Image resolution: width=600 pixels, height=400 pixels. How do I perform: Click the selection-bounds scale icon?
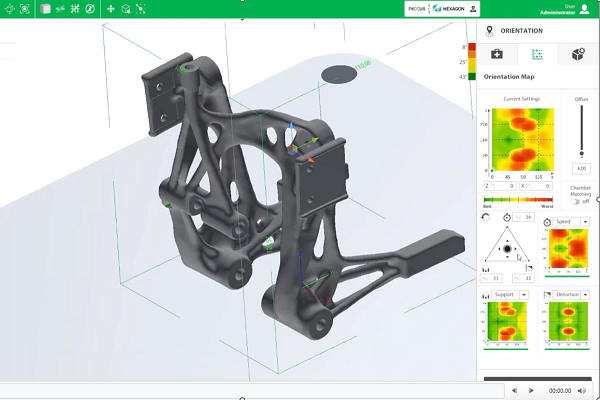point(140,9)
